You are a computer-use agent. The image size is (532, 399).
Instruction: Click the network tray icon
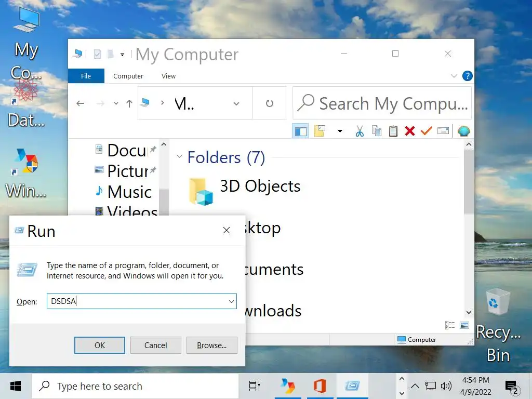[431, 386]
